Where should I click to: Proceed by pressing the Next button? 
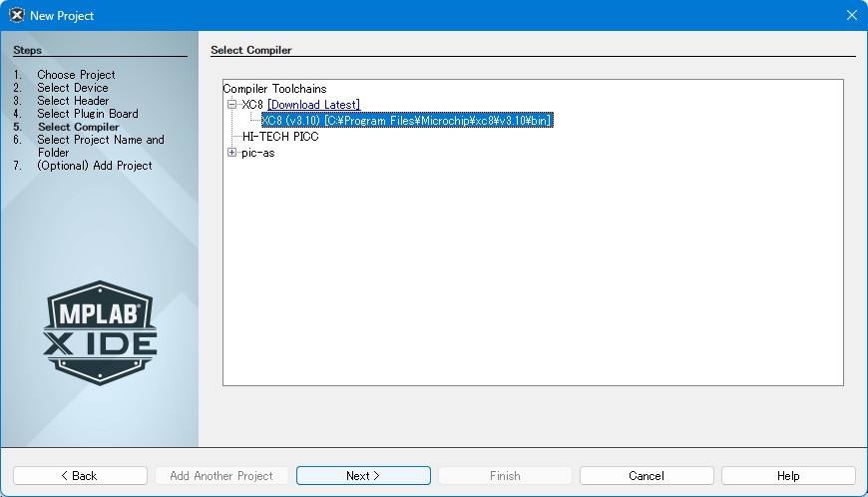tap(363, 476)
